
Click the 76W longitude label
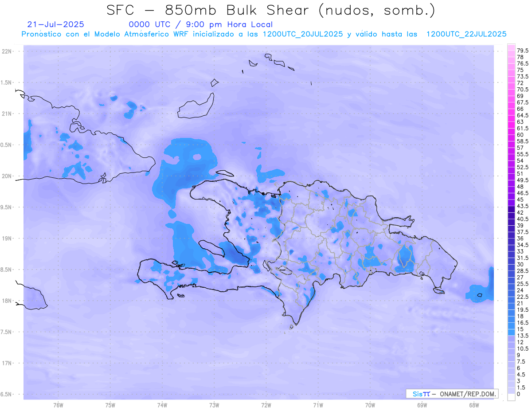tap(58, 405)
